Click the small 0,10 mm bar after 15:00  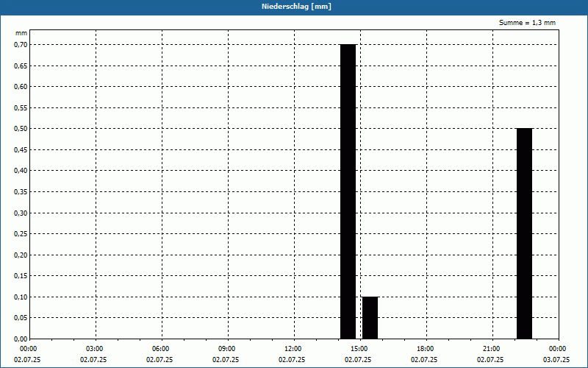coord(370,318)
